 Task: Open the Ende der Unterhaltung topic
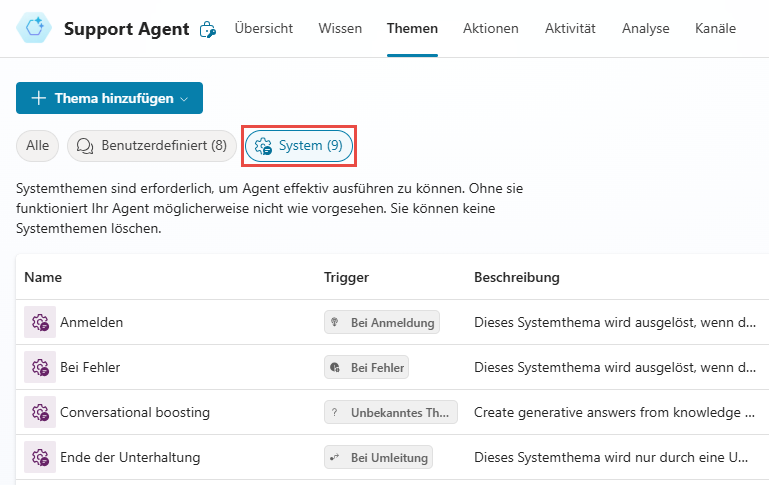pos(130,458)
